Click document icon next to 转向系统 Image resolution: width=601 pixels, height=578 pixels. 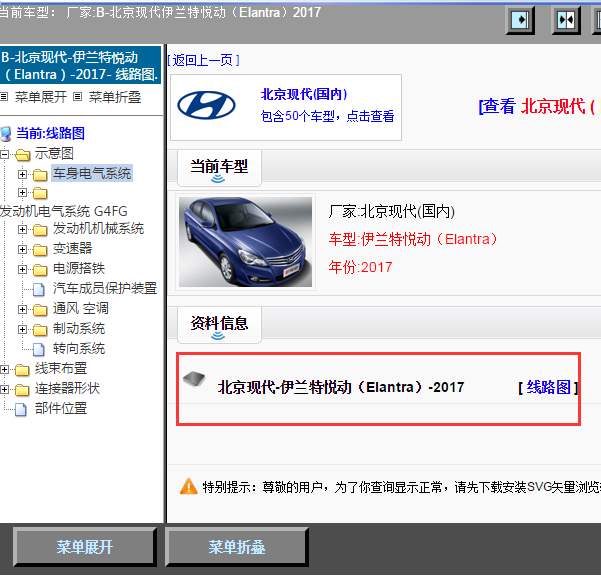coord(38,349)
